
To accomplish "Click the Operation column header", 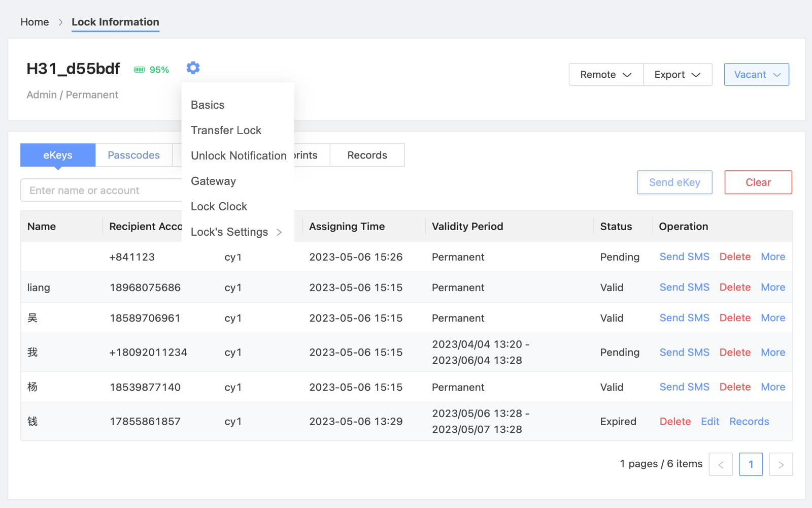I will [x=683, y=227].
